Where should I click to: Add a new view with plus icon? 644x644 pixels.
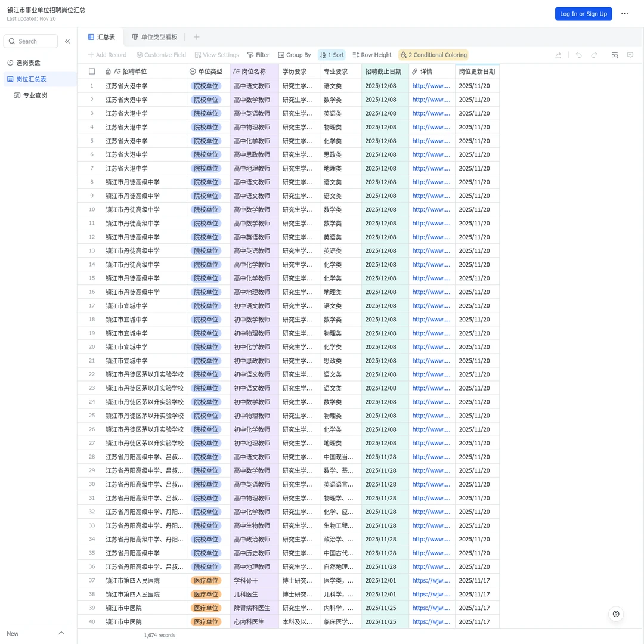[196, 37]
